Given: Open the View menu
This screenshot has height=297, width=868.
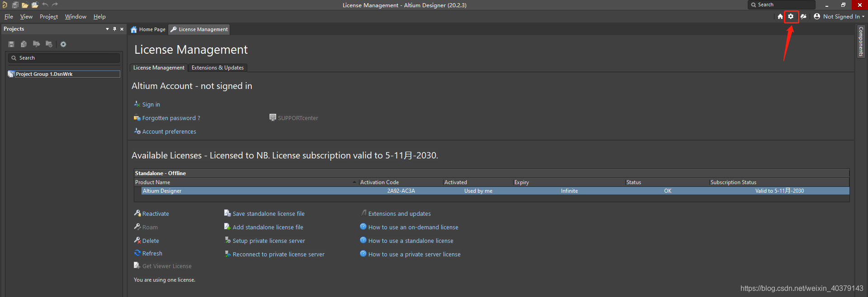Looking at the screenshot, I should (x=26, y=17).
